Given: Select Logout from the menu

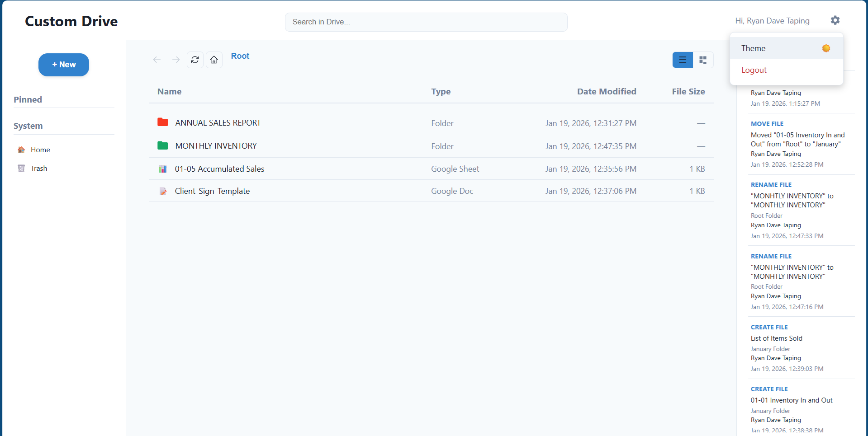Looking at the screenshot, I should tap(754, 70).
